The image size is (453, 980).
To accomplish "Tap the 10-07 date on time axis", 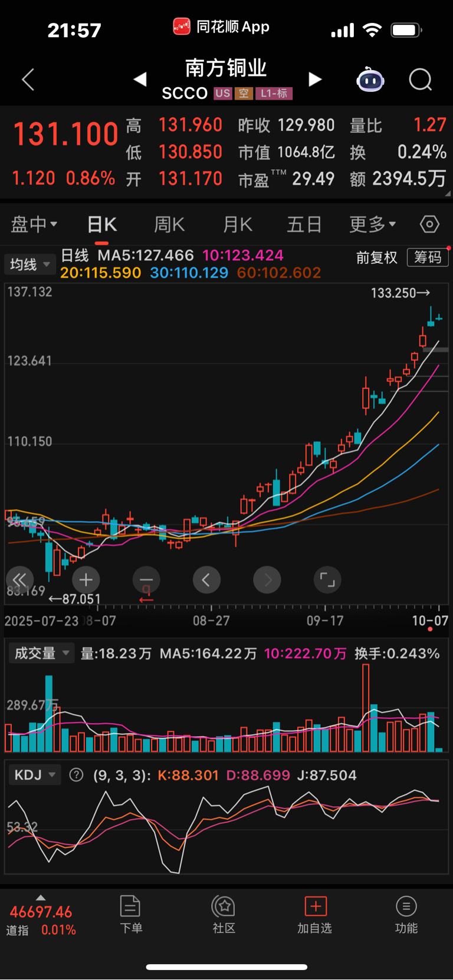I will pos(430,621).
